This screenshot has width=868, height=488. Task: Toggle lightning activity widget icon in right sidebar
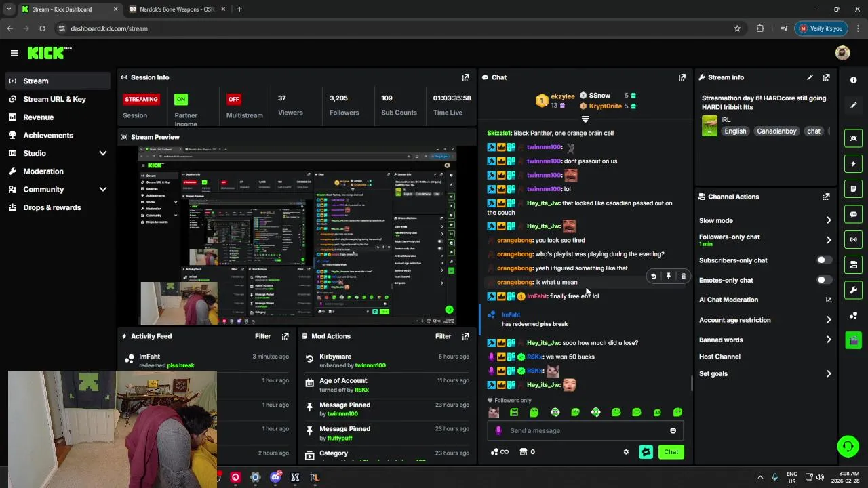coord(853,163)
